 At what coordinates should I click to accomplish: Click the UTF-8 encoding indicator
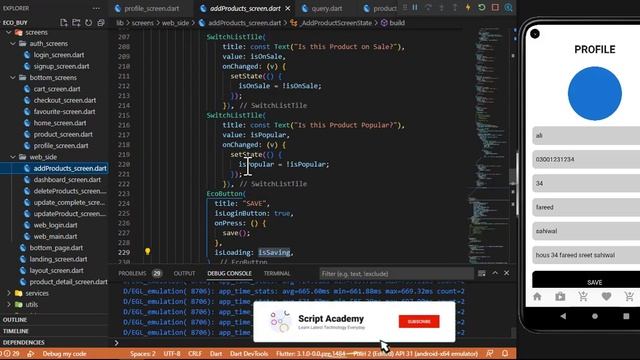click(172, 354)
